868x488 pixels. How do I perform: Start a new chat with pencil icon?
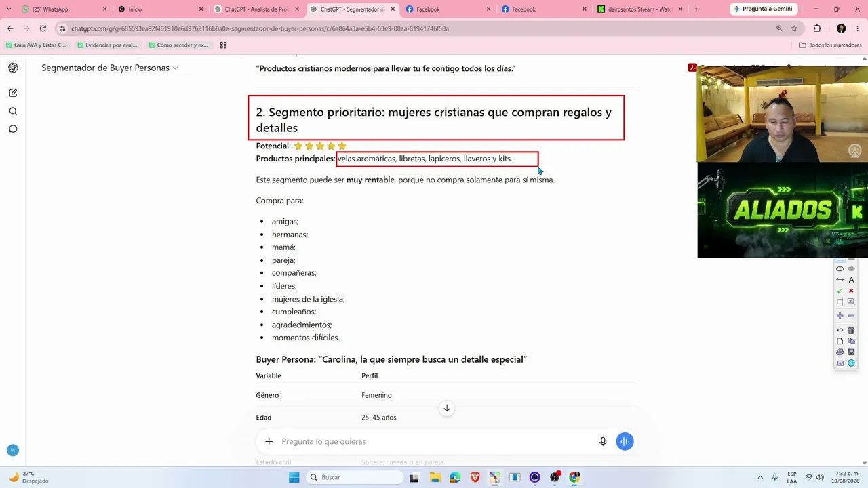pyautogui.click(x=13, y=93)
